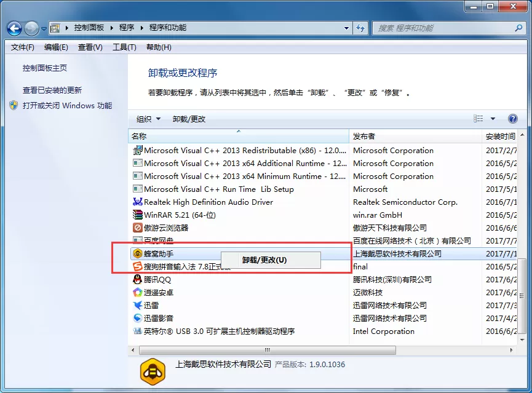The width and height of the screenshot is (532, 393).
Task: Select 程序 breadcrumb in address bar
Action: 127,28
